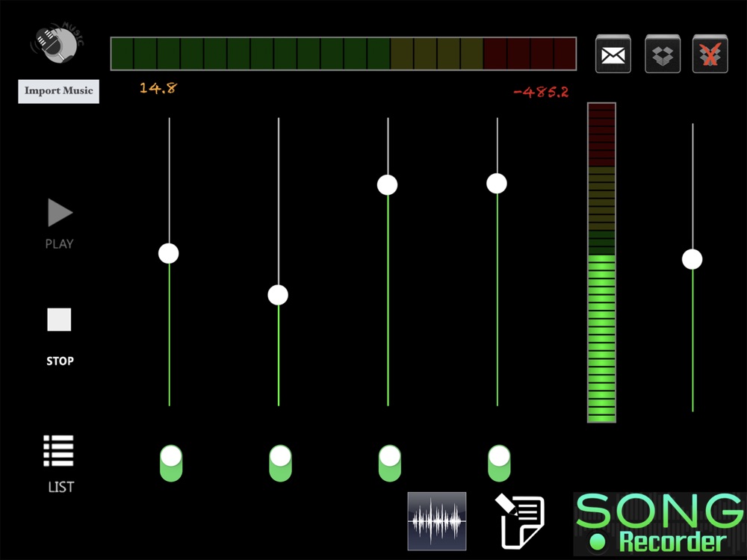Click the Song Recorder logo
Image resolution: width=747 pixels, height=560 pixels.
[x=660, y=524]
